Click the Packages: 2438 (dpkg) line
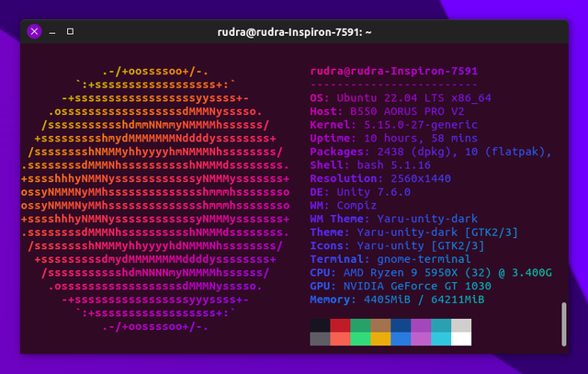Screen dimensions: 588x374 431,152
